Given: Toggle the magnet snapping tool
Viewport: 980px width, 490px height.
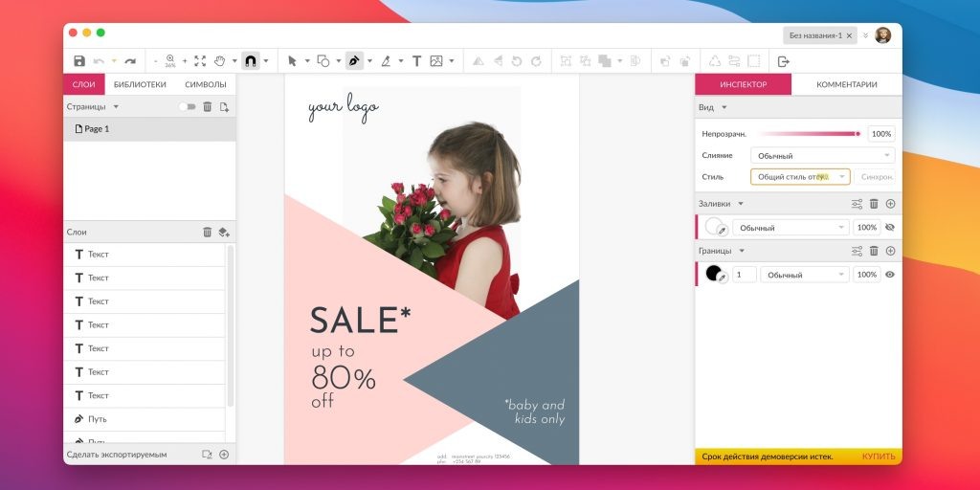Looking at the screenshot, I should coord(251,60).
